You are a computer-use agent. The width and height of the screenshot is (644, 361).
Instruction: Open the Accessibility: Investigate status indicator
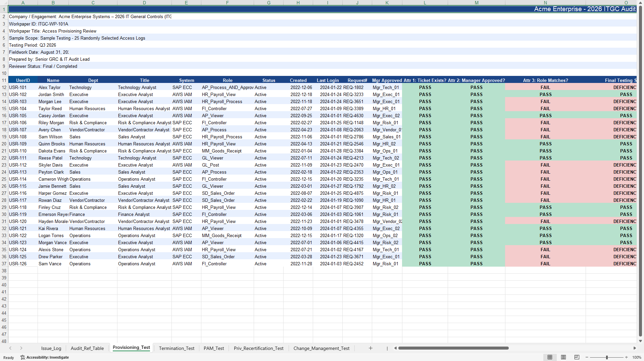[45, 357]
